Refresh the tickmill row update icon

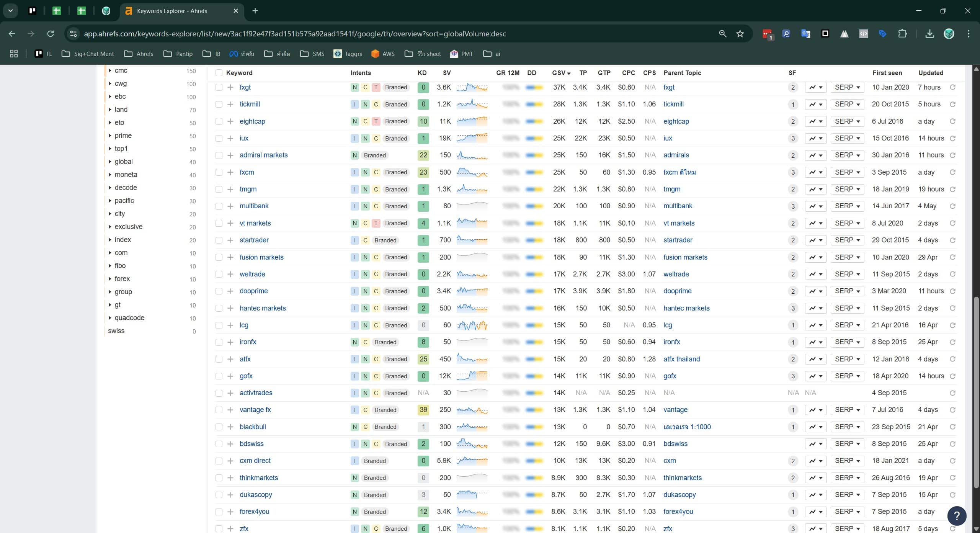952,104
